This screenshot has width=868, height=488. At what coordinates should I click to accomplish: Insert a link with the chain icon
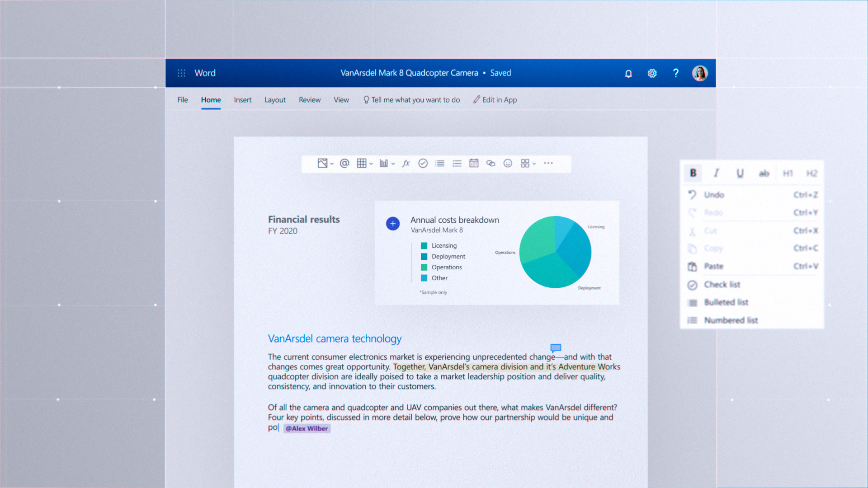[491, 164]
